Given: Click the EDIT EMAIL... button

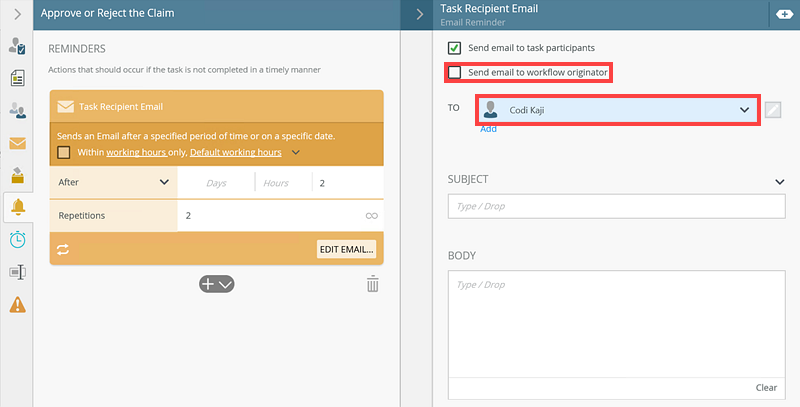Looking at the screenshot, I should (346, 249).
